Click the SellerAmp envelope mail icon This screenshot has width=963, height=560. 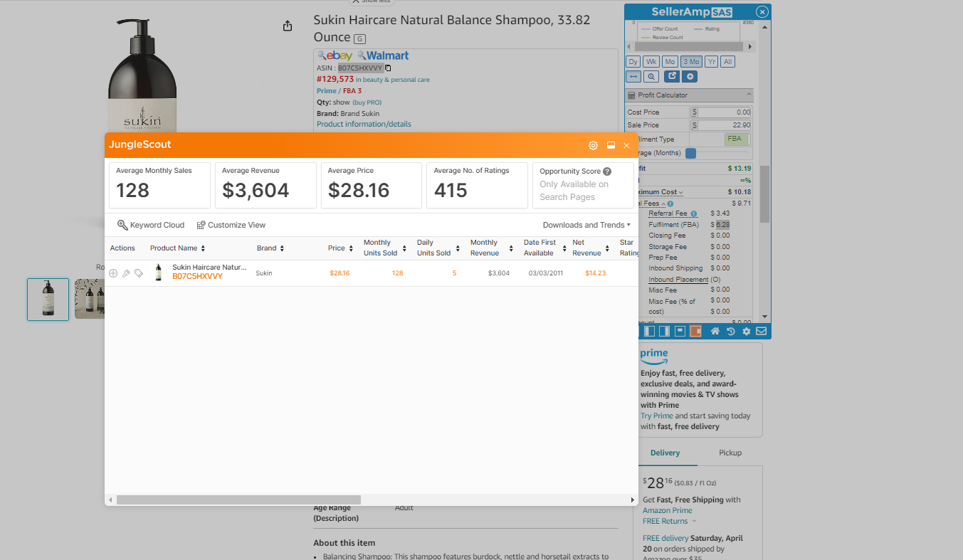click(762, 332)
